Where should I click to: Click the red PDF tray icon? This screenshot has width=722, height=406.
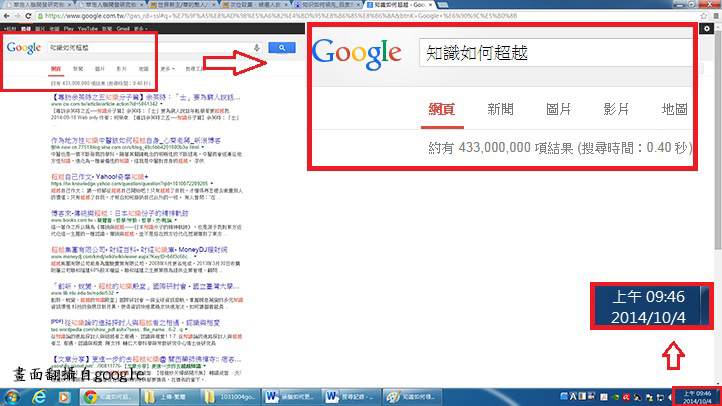click(604, 397)
